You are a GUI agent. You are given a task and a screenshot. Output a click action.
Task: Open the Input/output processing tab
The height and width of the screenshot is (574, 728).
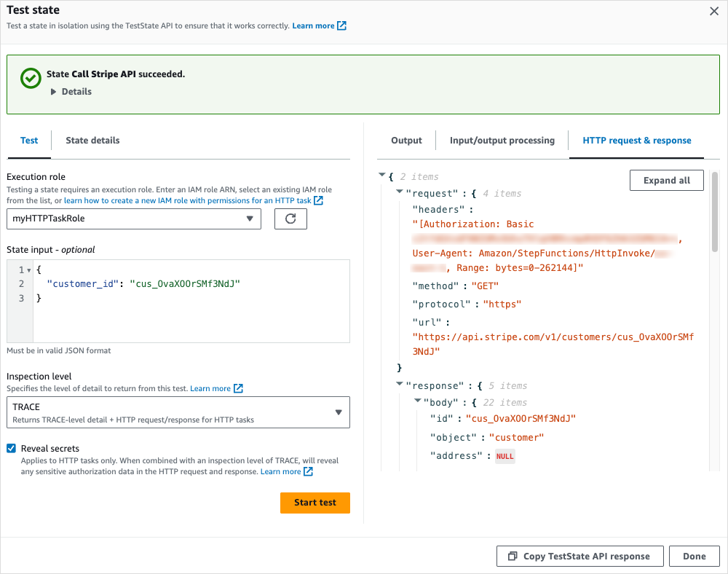pos(502,140)
